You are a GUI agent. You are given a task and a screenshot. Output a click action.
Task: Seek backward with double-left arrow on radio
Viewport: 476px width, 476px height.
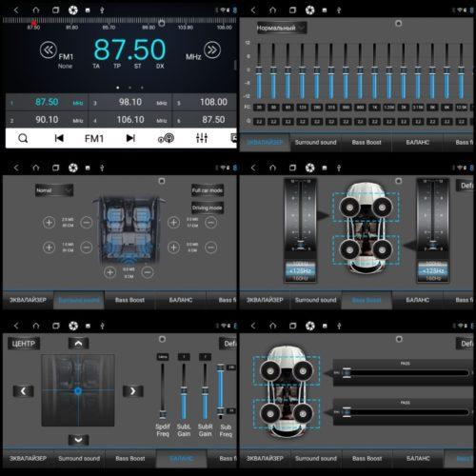point(49,50)
